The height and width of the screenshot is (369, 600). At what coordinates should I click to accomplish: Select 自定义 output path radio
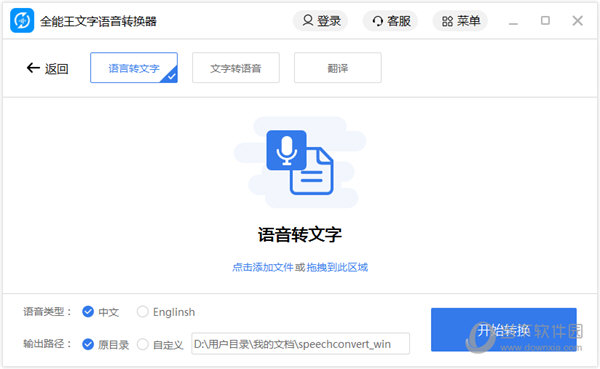coord(142,345)
